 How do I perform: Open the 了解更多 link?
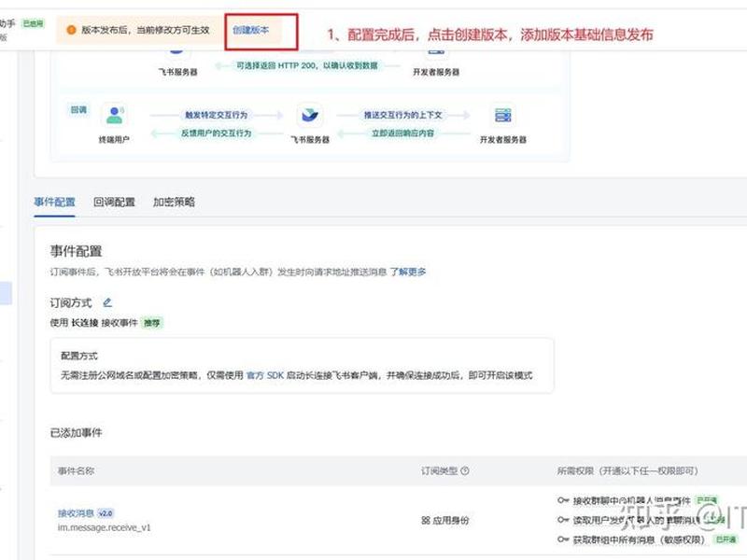(408, 272)
